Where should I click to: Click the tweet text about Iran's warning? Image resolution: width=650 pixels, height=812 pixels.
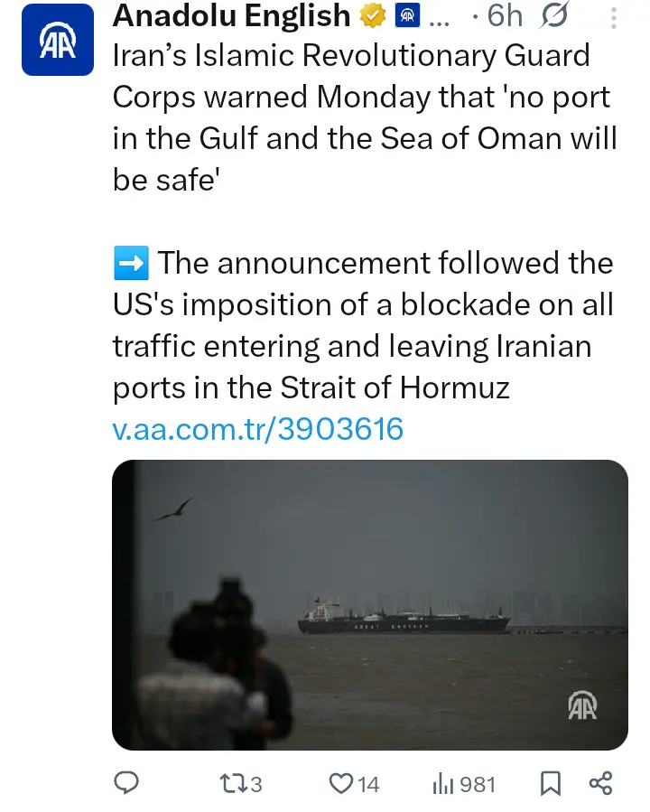tap(361, 117)
